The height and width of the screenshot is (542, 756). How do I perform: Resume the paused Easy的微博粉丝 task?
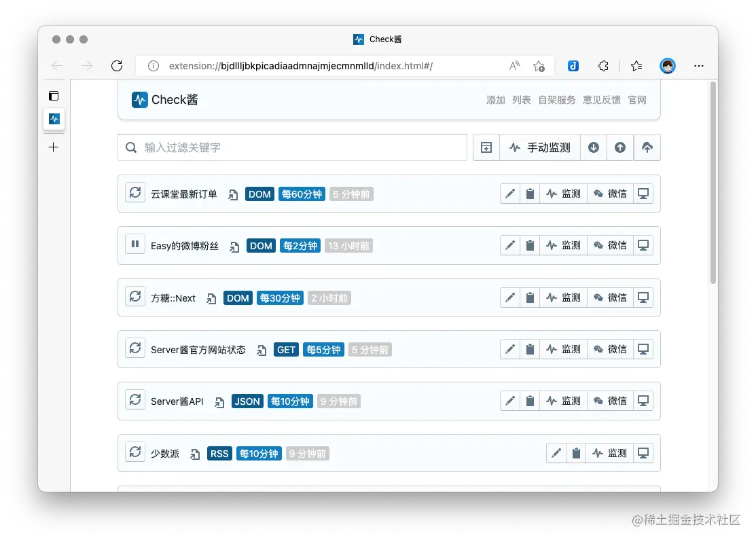(135, 245)
